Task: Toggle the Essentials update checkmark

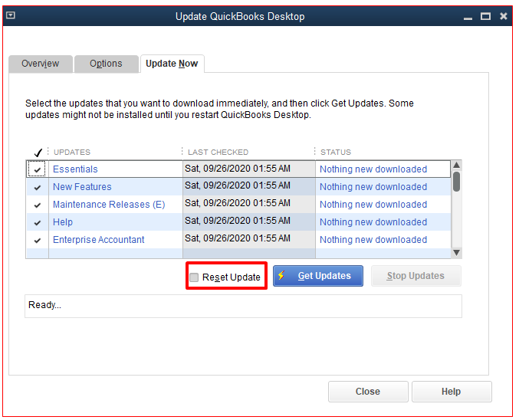Action: tap(38, 170)
